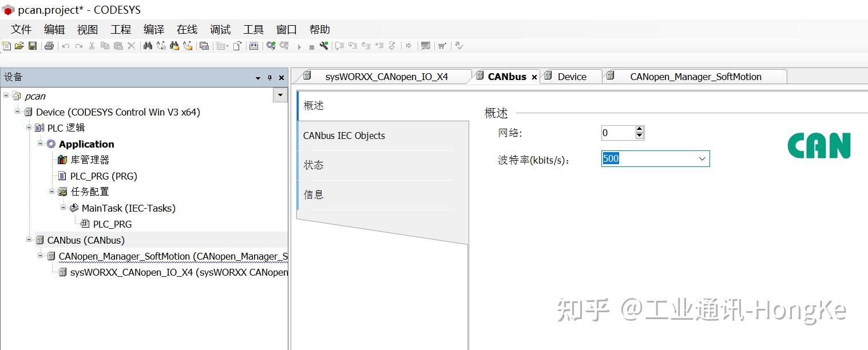Screen dimensions: 868x350
Task: Select the 状态 side tab
Action: tap(314, 165)
